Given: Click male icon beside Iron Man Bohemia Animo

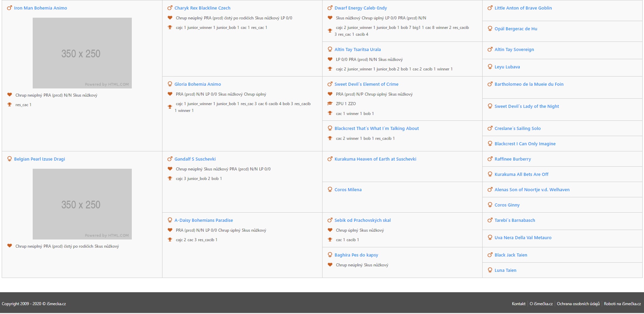Looking at the screenshot, I should (9, 8).
